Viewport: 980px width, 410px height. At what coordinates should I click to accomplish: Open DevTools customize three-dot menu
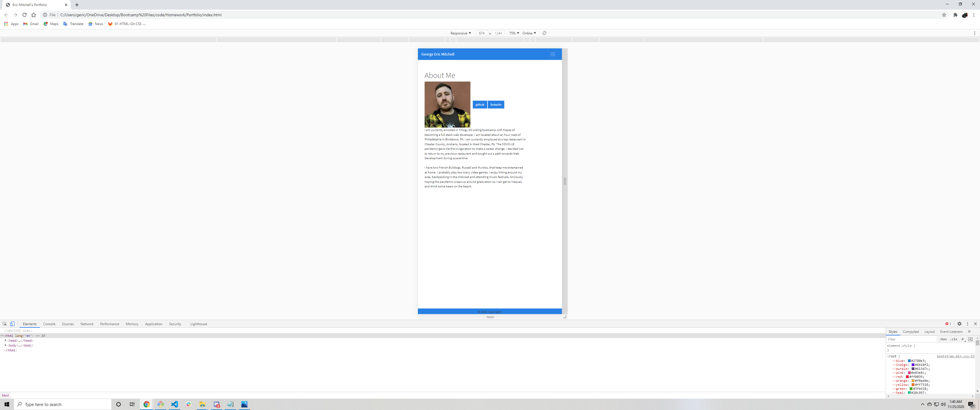967,324
